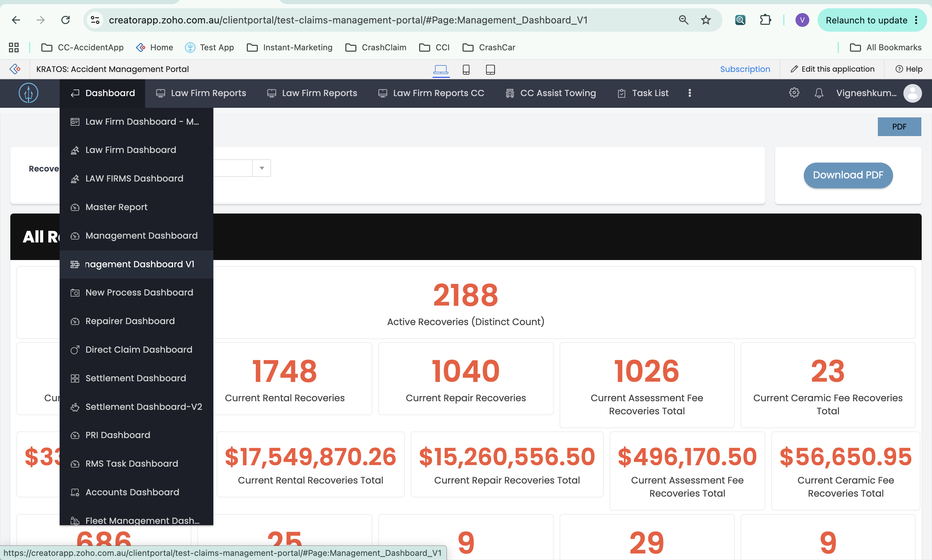The height and width of the screenshot is (560, 932).
Task: Select LAW FIRMS Dashboard menu item
Action: coord(136,178)
